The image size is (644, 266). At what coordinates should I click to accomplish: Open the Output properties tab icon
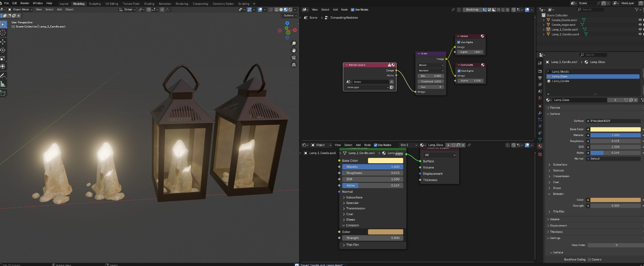540,78
